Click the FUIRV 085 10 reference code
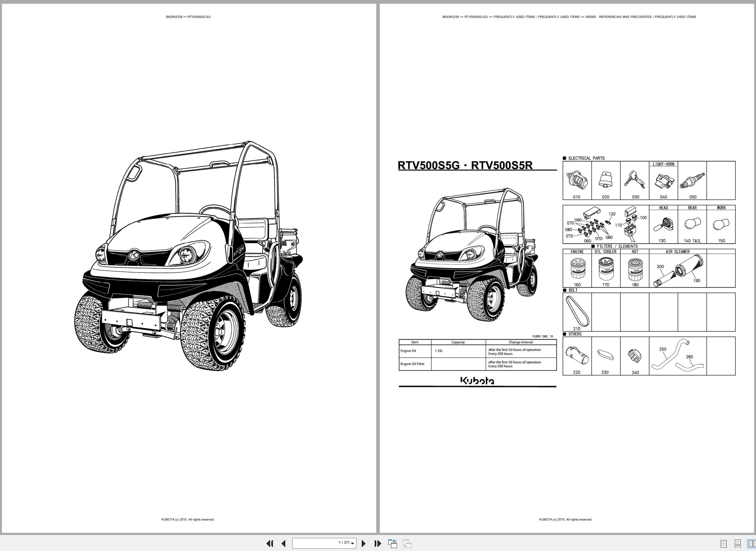The width and height of the screenshot is (756, 551). coord(542,336)
